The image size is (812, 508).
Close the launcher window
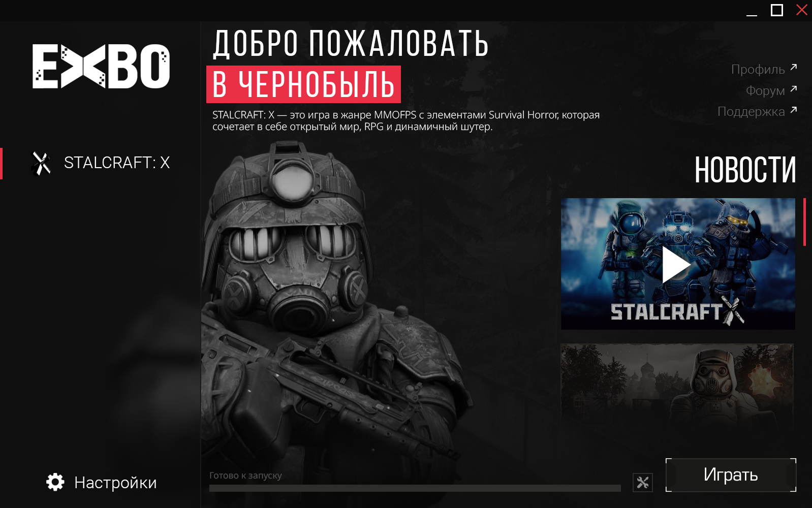click(x=802, y=10)
